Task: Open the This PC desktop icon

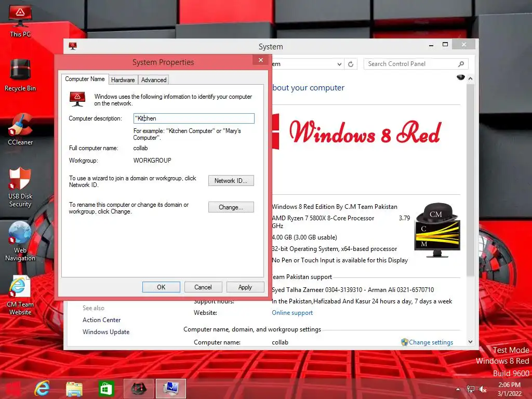Action: click(x=20, y=21)
